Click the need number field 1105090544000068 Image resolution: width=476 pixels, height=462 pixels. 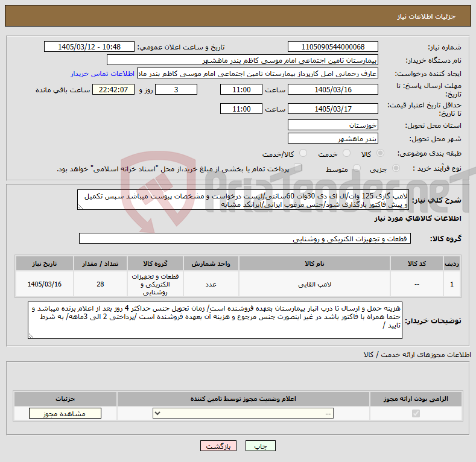pyautogui.click(x=332, y=47)
